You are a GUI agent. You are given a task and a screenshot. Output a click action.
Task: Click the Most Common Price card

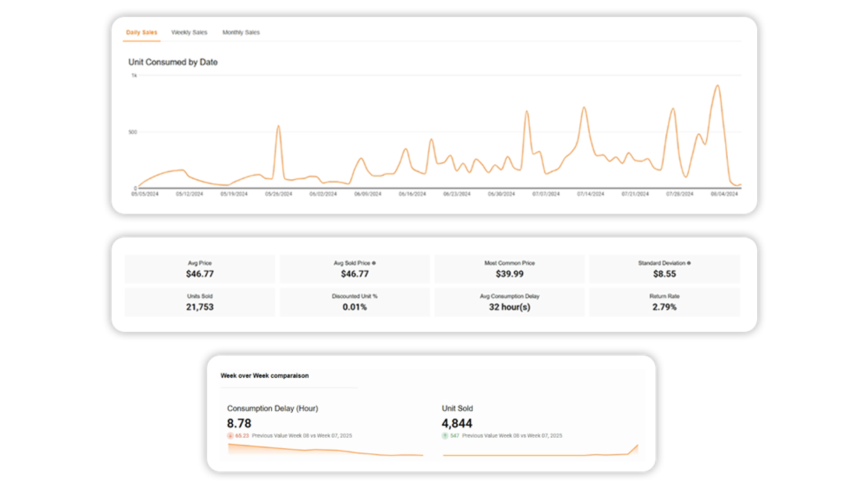[x=509, y=268]
